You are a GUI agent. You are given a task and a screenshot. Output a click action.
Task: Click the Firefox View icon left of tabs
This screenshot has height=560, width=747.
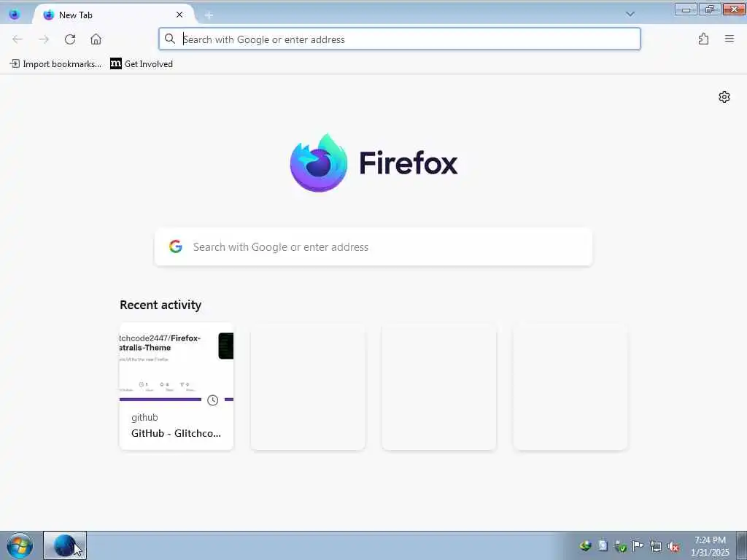click(x=15, y=15)
